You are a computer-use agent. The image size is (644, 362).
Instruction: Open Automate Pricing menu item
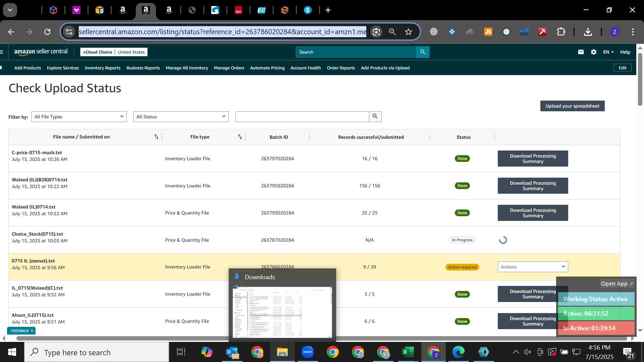267,68
